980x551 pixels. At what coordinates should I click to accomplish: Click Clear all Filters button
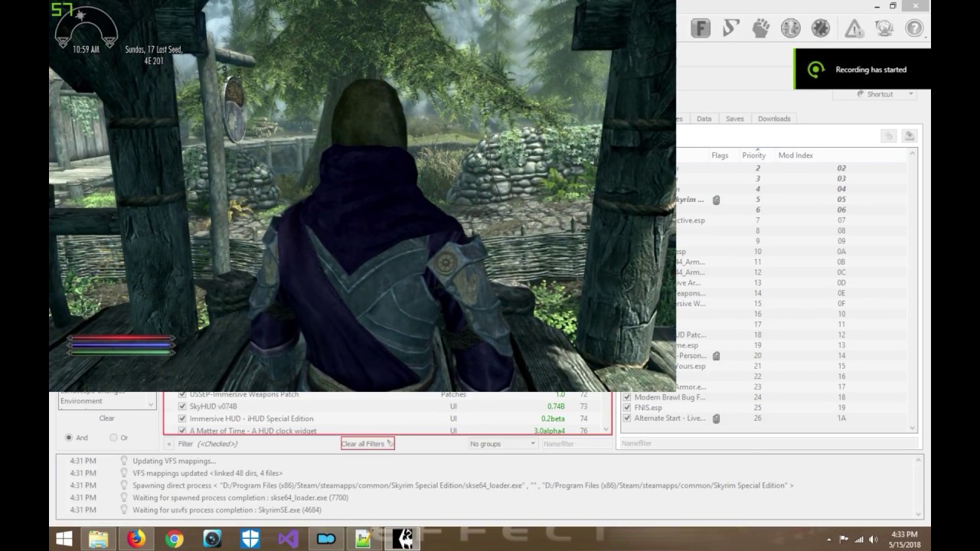[367, 444]
